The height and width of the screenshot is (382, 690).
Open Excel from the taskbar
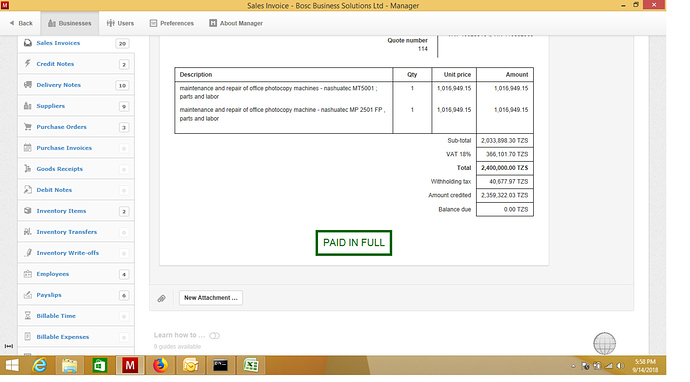tap(251, 365)
